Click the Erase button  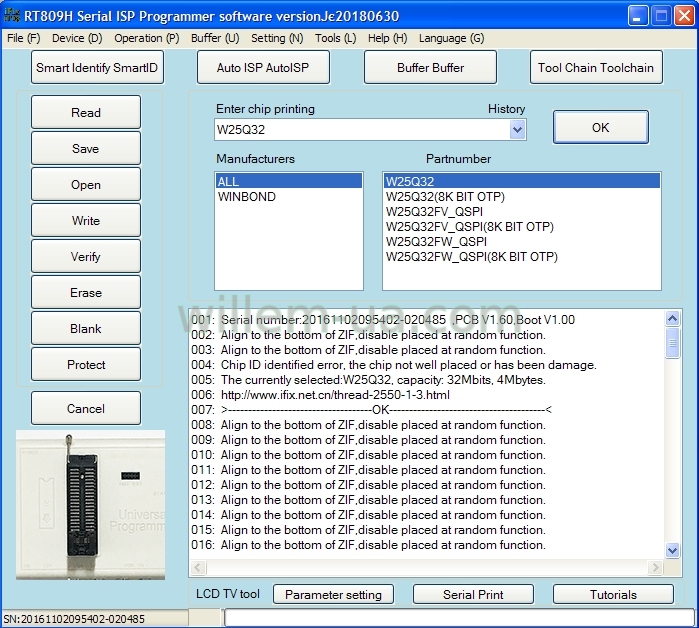[x=86, y=293]
